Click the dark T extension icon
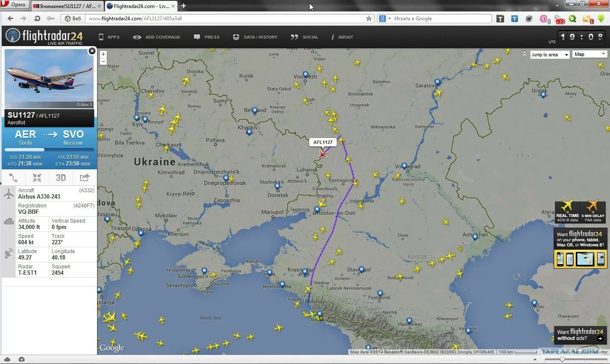The height and width of the screenshot is (364, 610). pyautogui.click(x=500, y=19)
